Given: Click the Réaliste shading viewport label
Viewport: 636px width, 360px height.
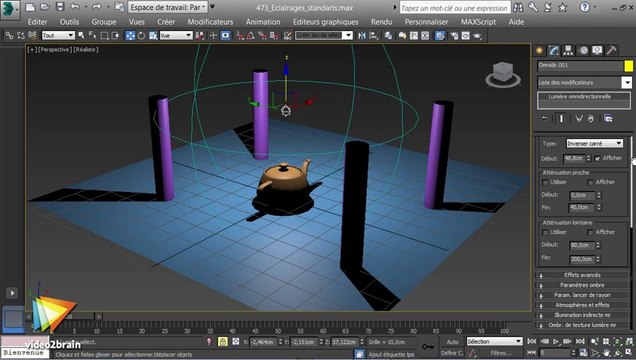Looking at the screenshot, I should pos(86,49).
